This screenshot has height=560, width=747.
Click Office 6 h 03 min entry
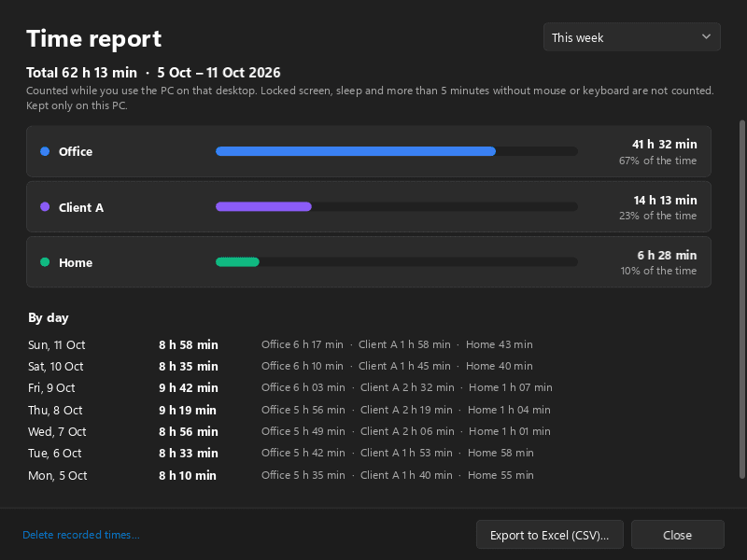[x=303, y=387]
